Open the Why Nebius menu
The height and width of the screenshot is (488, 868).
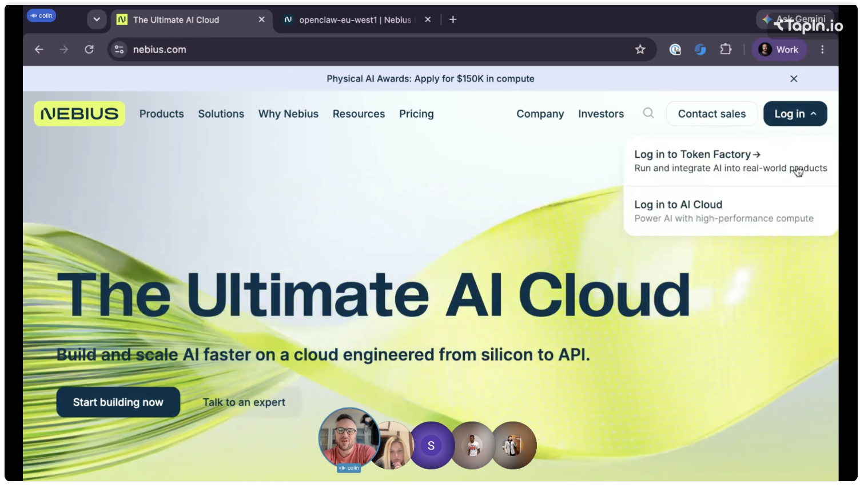coord(288,114)
